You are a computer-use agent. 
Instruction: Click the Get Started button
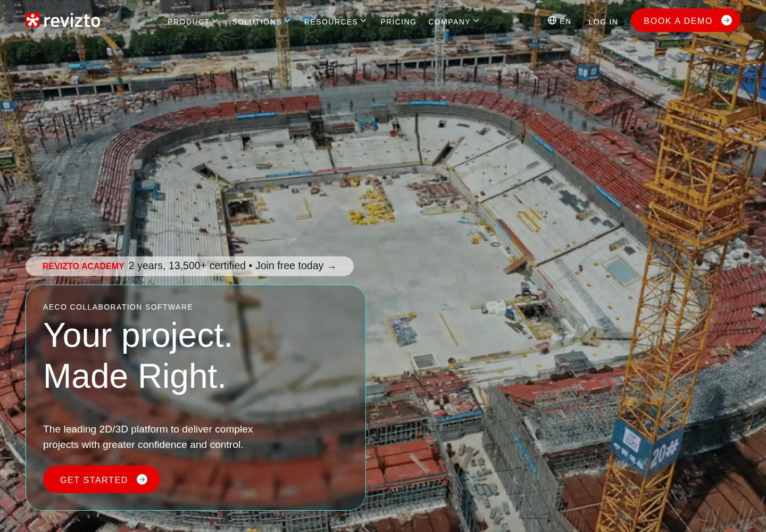pyautogui.click(x=102, y=479)
